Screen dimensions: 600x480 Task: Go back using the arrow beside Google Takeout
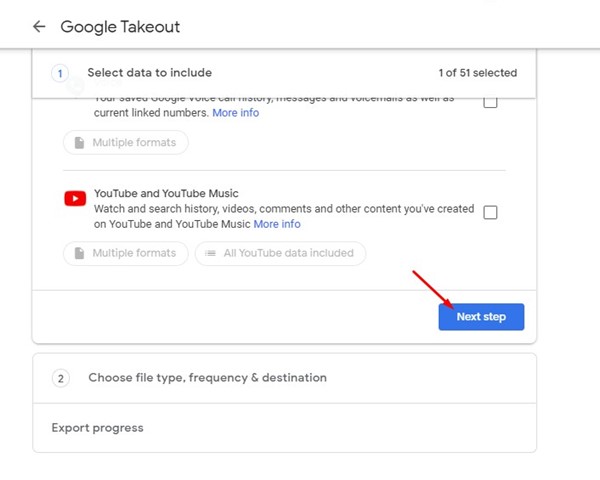pyautogui.click(x=39, y=26)
